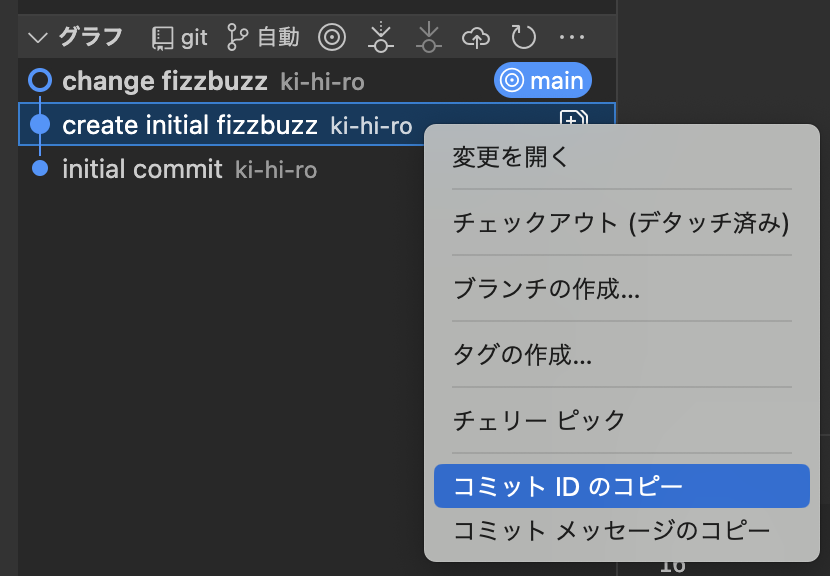Click the cloud upload publish icon
This screenshot has width=830, height=576.
pos(476,38)
